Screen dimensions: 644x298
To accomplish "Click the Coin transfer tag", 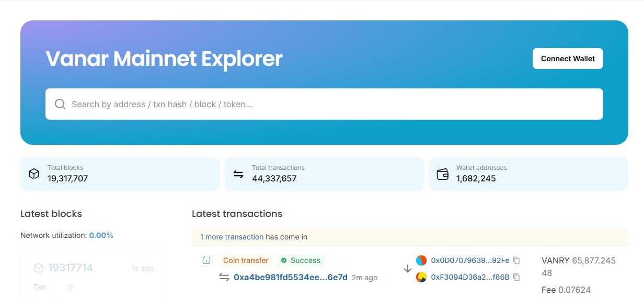I will pyautogui.click(x=246, y=260).
